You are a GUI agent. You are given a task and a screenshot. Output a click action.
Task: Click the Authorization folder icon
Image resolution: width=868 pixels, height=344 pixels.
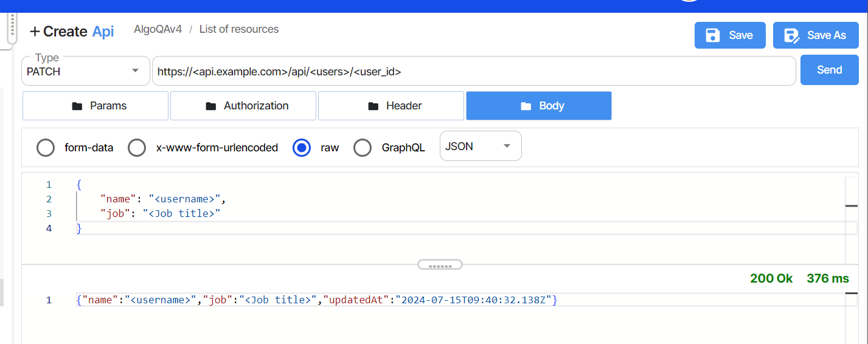coord(210,106)
